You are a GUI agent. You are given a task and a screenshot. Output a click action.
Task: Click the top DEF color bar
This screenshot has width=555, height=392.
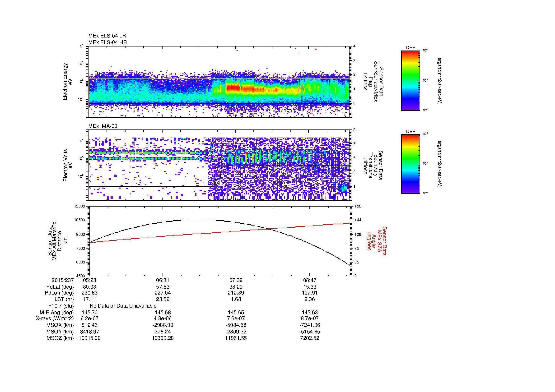410,80
